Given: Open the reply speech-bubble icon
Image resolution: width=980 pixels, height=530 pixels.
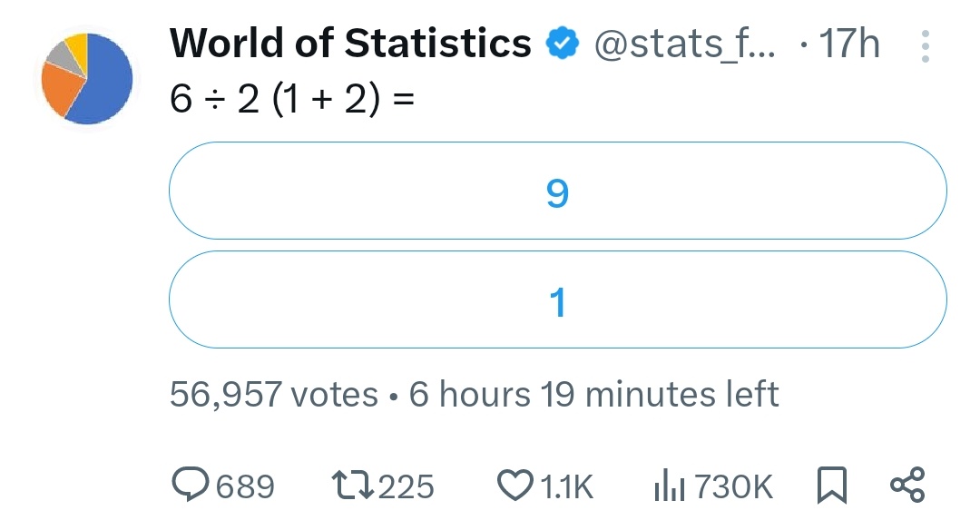Looking at the screenshot, I should (x=191, y=486).
